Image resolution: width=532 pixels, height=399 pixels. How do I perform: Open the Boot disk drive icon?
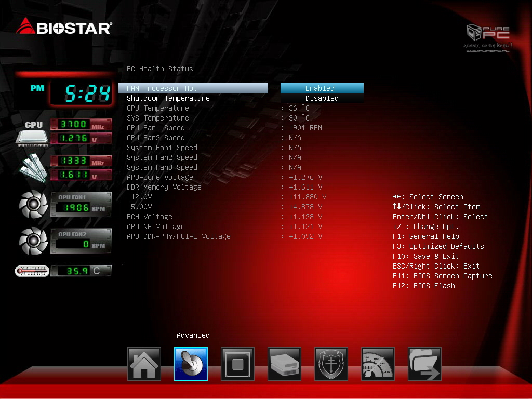tap(284, 364)
